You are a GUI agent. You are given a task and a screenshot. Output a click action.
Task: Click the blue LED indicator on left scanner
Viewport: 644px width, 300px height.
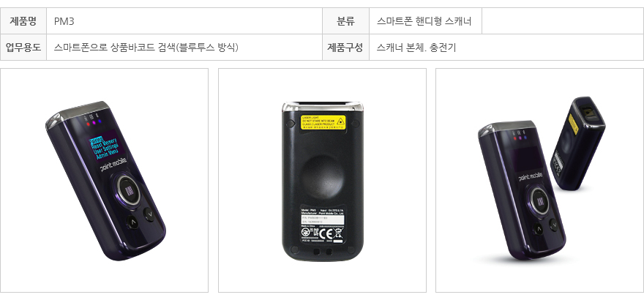tap(100, 121)
